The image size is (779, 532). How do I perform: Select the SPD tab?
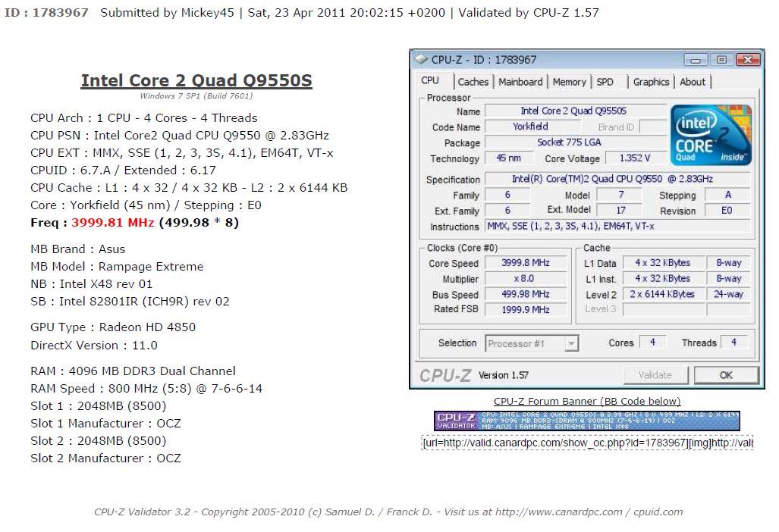(x=605, y=82)
